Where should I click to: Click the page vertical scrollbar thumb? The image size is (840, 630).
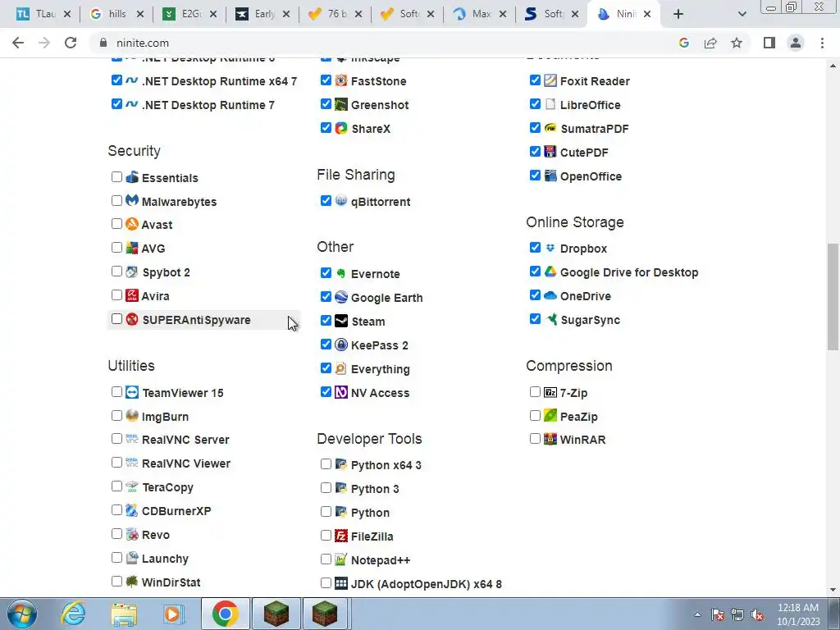(x=833, y=296)
